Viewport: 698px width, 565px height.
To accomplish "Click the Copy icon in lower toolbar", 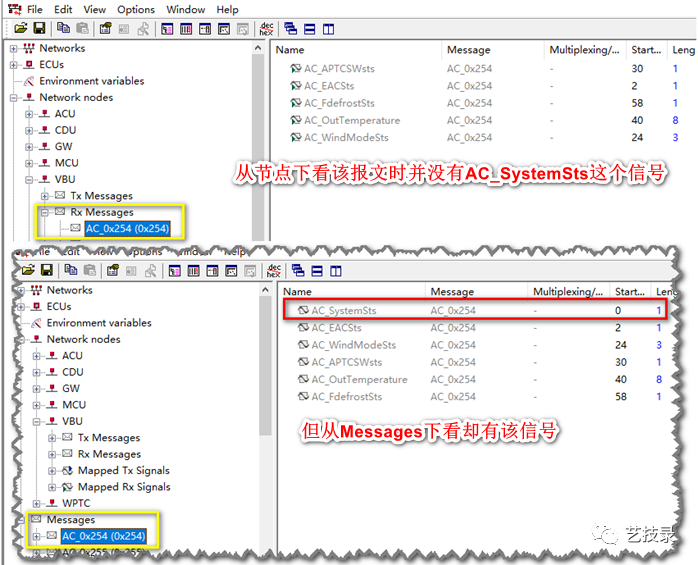I will click(x=71, y=270).
